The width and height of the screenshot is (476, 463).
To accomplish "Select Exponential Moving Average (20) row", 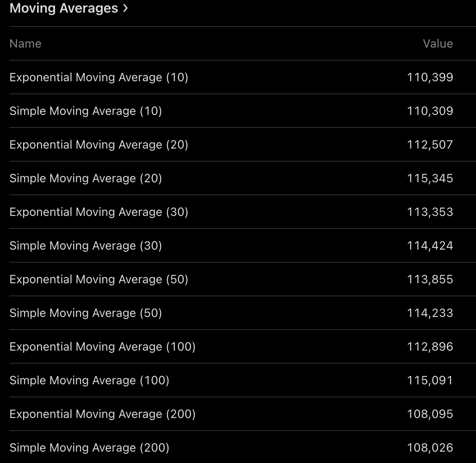I will click(99, 145).
